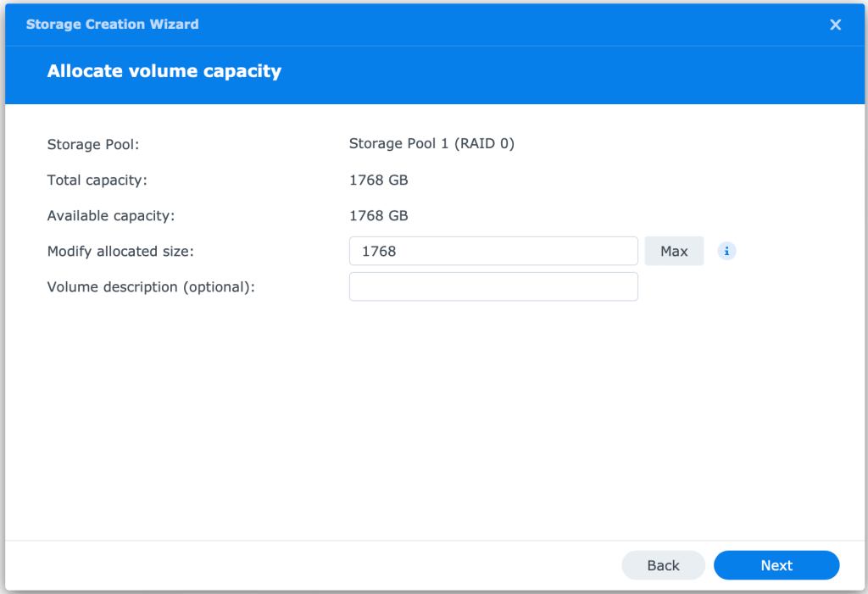868x594 pixels.
Task: Click the "Total capacity:" label
Action: click(x=97, y=180)
